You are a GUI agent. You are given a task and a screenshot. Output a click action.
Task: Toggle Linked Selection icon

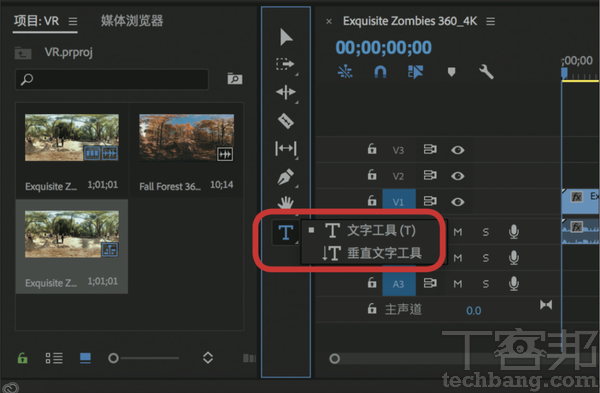point(416,72)
